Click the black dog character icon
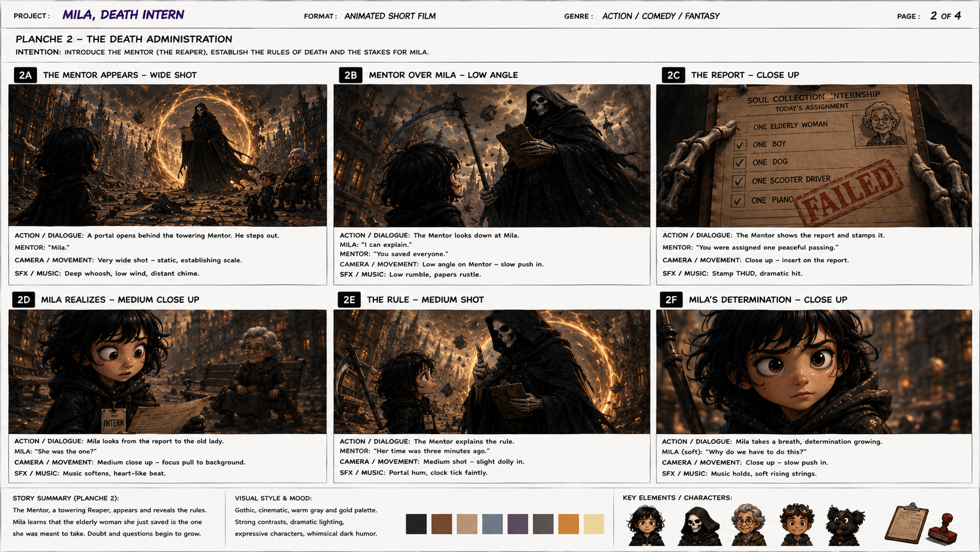Image resolution: width=980 pixels, height=552 pixels. coord(845,526)
